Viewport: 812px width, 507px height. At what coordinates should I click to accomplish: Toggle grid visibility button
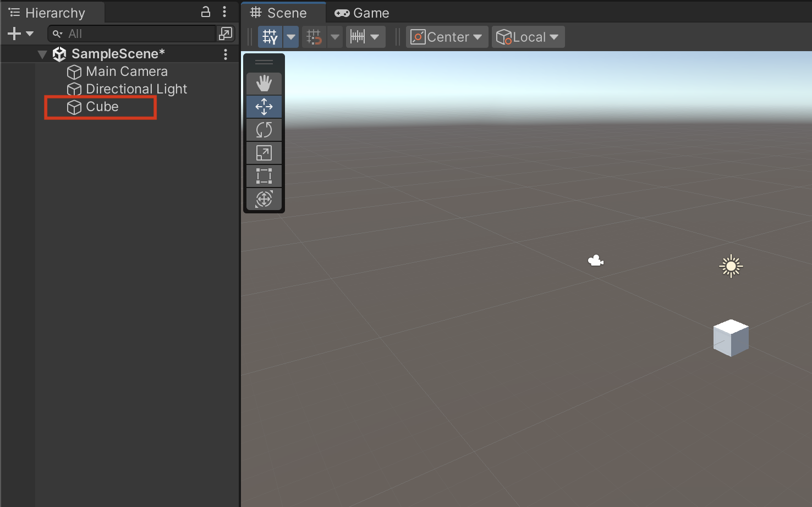click(270, 37)
